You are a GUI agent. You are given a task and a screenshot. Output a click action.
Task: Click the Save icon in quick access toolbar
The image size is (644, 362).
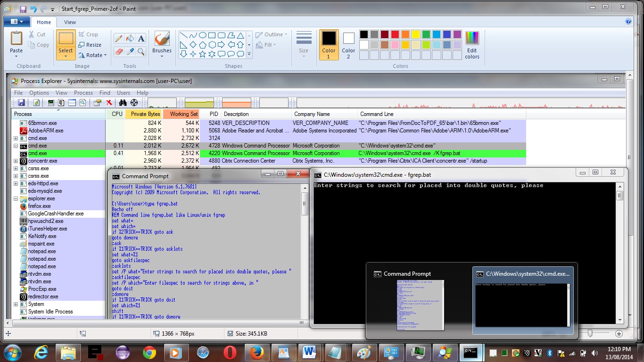click(23, 9)
